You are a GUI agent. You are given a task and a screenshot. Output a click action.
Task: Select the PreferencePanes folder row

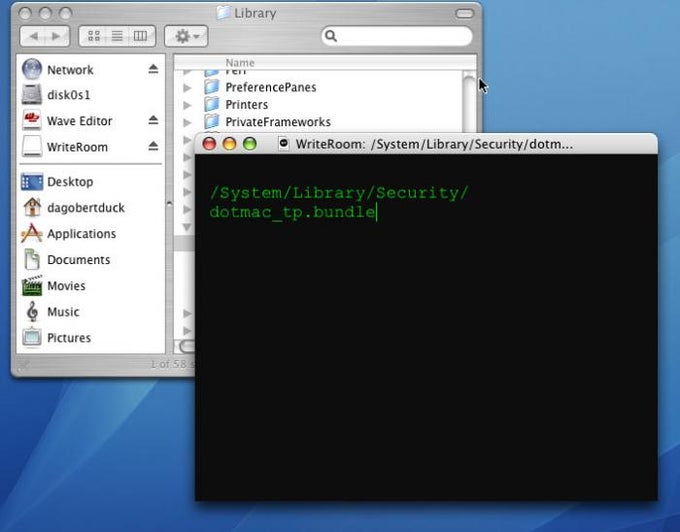(x=319, y=87)
